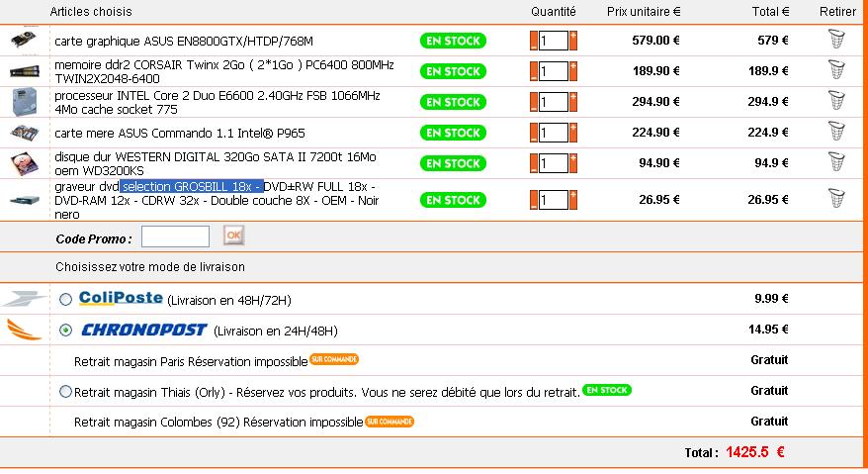Click quantity field for graveur dvd
The image size is (868, 474).
pos(554,200)
